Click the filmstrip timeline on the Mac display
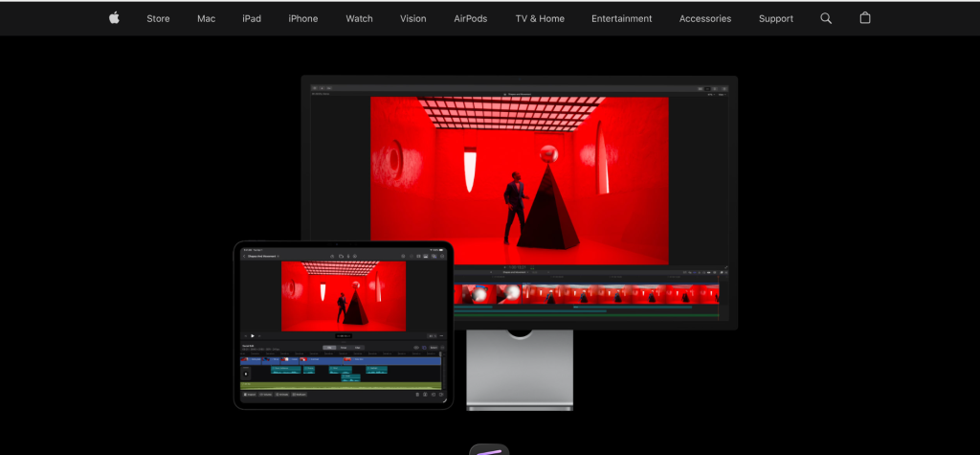The width and height of the screenshot is (980, 455). coord(584,294)
